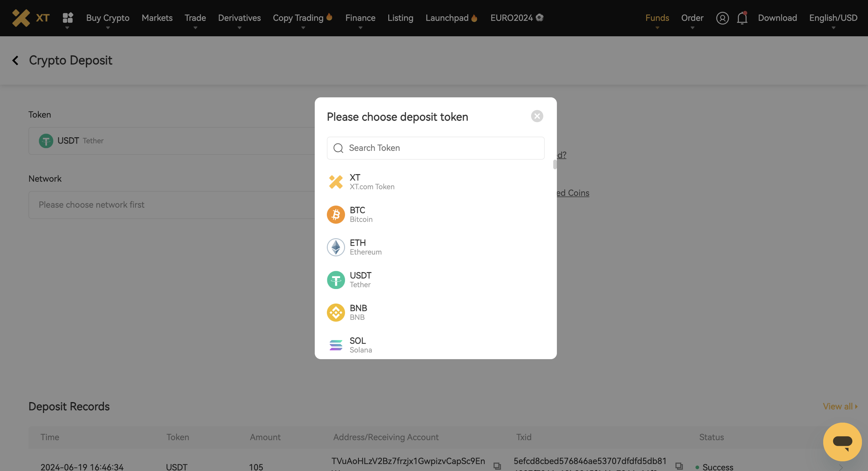Open the user account profile icon
This screenshot has height=471, width=868.
pyautogui.click(x=722, y=18)
